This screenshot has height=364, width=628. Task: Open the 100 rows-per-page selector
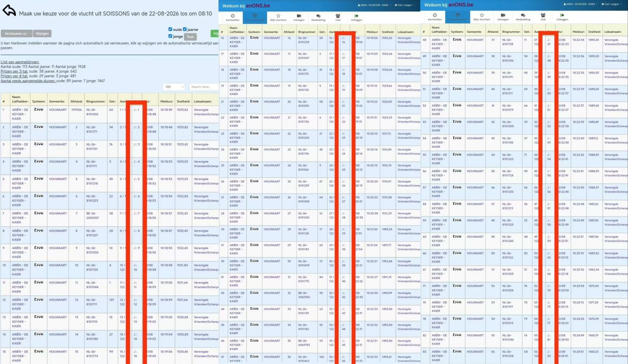pyautogui.click(x=174, y=87)
